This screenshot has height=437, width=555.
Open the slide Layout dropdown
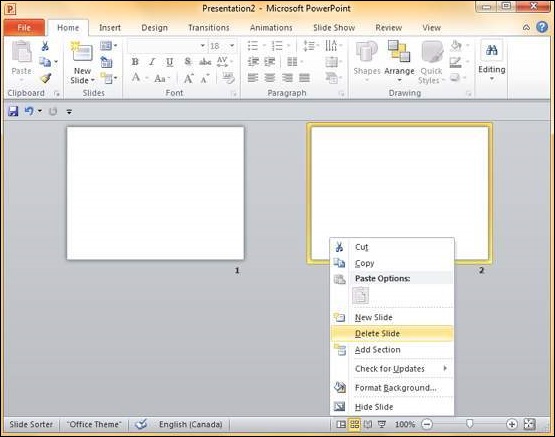point(108,46)
